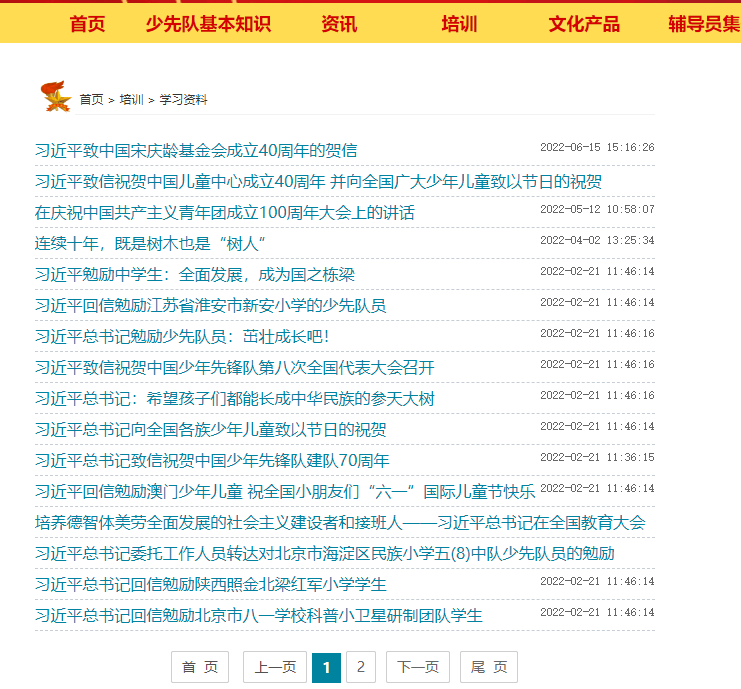The image size is (741, 689).
Task: Go to page 2 of the list
Action: [361, 667]
